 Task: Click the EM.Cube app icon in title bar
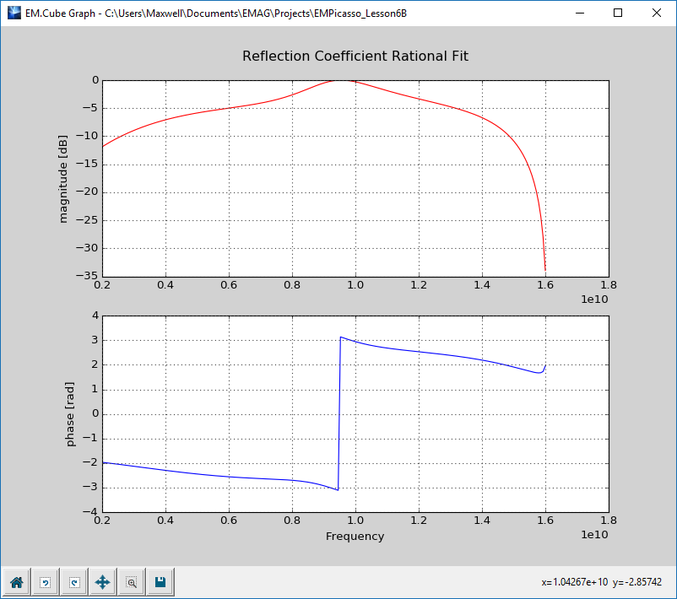(x=14, y=13)
